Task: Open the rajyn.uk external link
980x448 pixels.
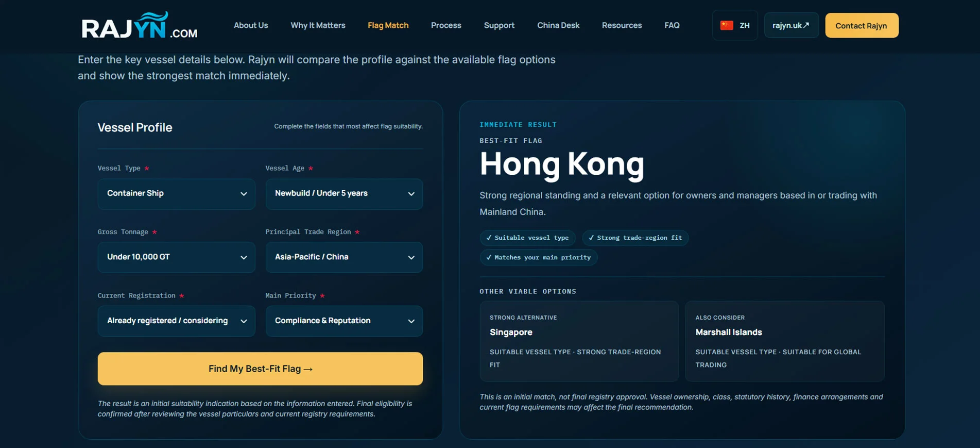Action: (791, 25)
